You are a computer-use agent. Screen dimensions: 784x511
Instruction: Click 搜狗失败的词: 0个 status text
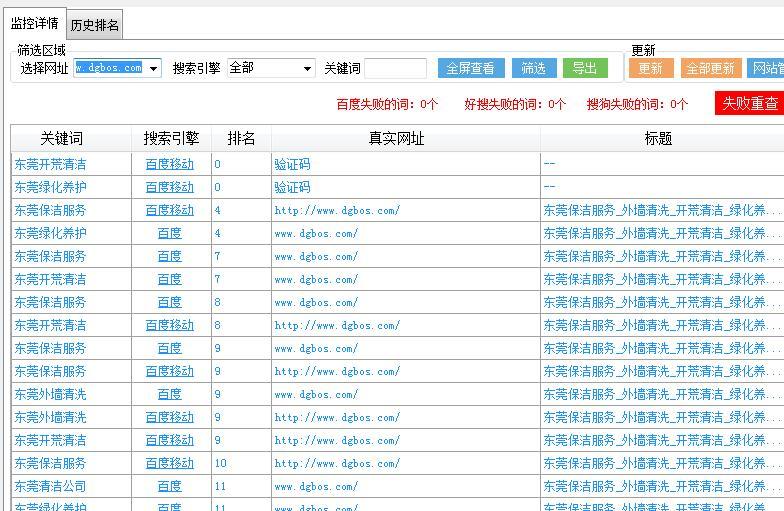pos(638,104)
